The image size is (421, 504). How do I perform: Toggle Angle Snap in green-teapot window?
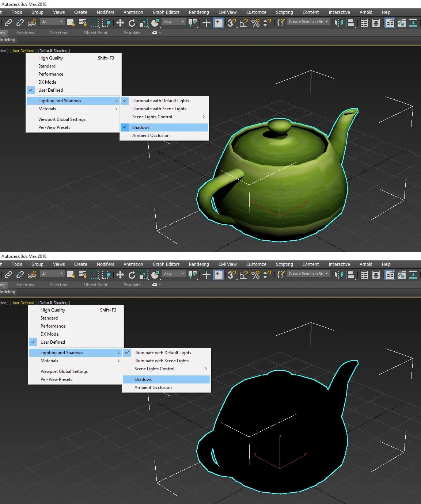pos(244,23)
